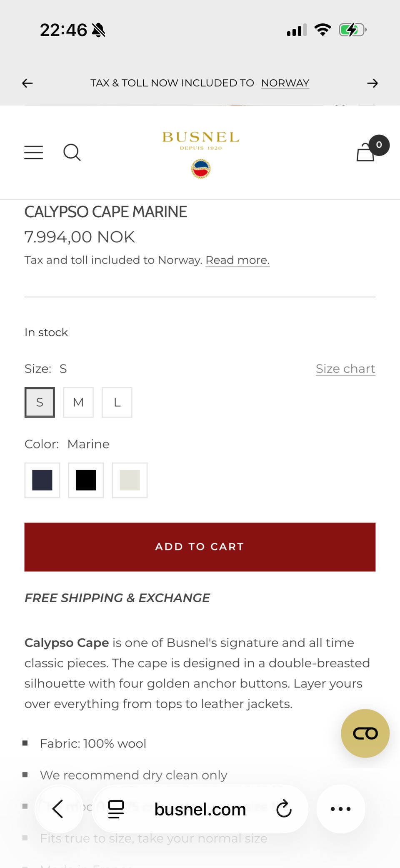400x868 pixels.
Task: Show next announcement with right arrow
Action: (372, 83)
